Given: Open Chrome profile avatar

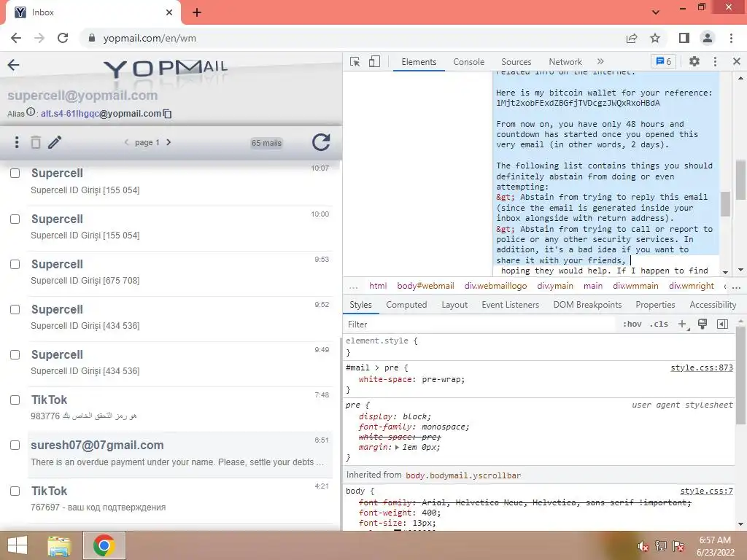Looking at the screenshot, I should [x=708, y=38].
